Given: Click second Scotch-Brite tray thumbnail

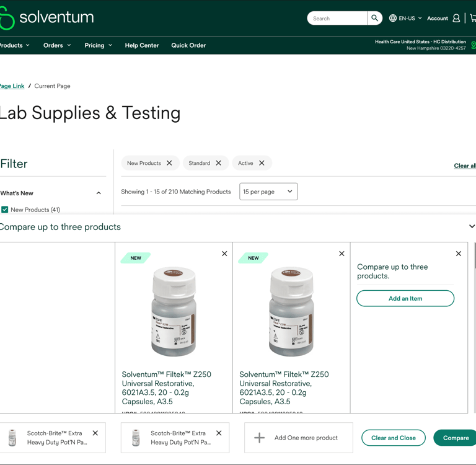Looking at the screenshot, I should (x=136, y=438).
